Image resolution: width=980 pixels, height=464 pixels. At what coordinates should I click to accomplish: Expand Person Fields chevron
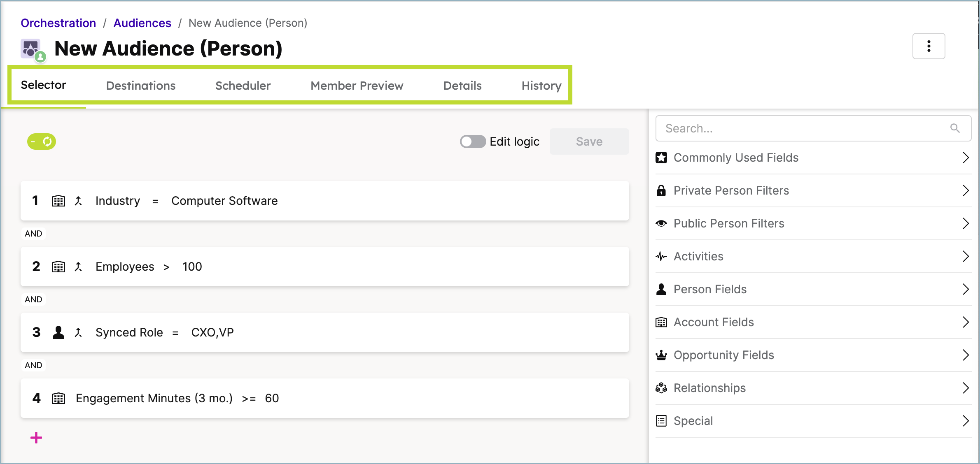pos(966,289)
